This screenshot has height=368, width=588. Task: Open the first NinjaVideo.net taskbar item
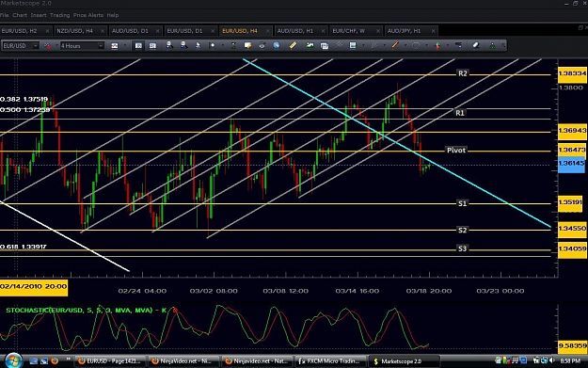(x=183, y=361)
